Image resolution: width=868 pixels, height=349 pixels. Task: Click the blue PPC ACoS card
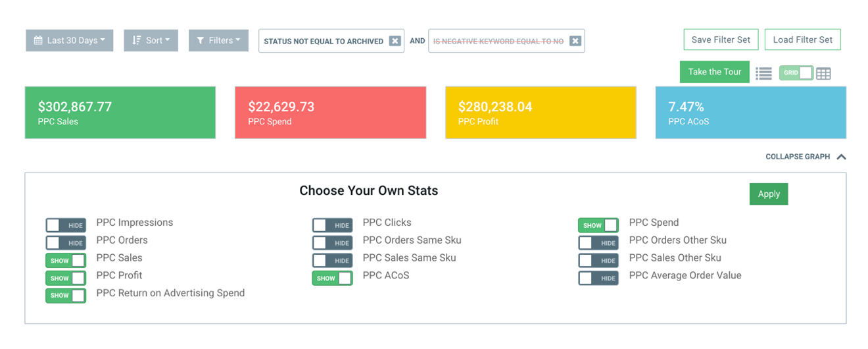tap(750, 113)
